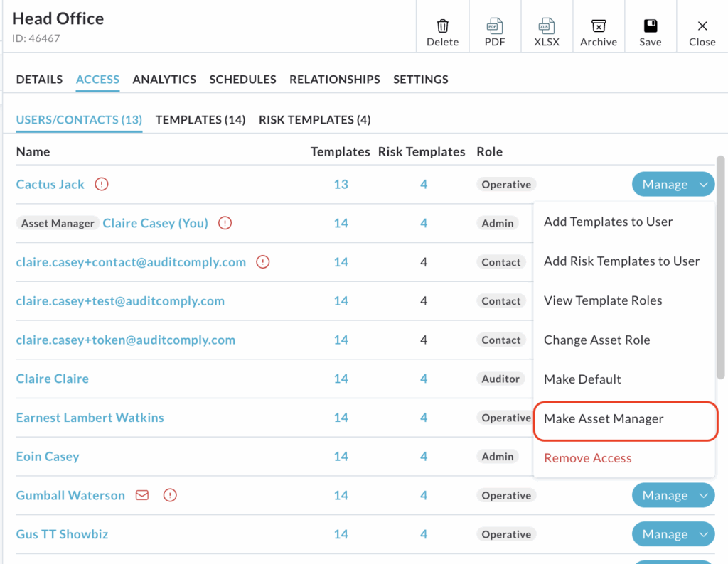728x564 pixels.
Task: Open Earnest Lambert Watkins user link
Action: point(90,418)
